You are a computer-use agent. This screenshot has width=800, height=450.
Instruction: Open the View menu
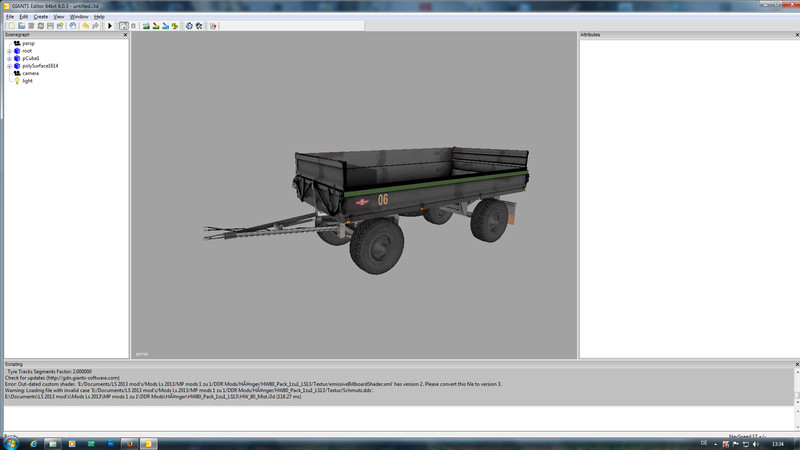(x=59, y=16)
